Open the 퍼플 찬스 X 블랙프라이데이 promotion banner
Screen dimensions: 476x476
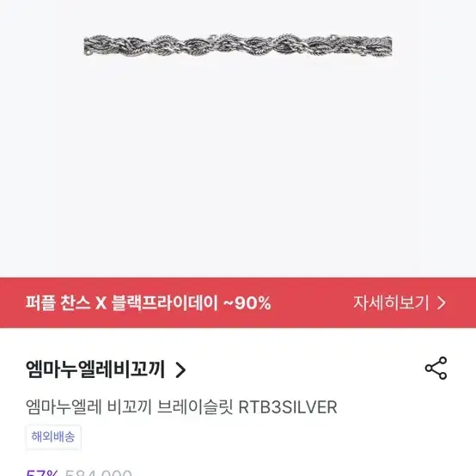(238, 302)
